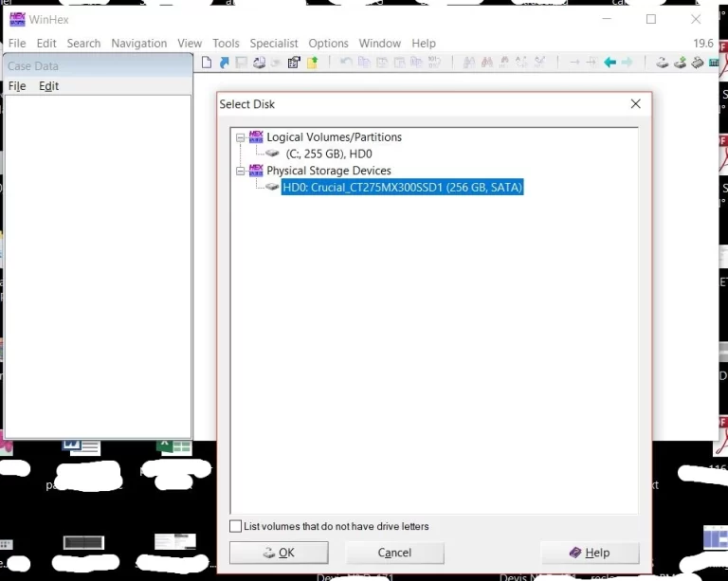Viewport: 728px width, 581px height.
Task: Click the Case Data panel title
Action: coord(33,66)
